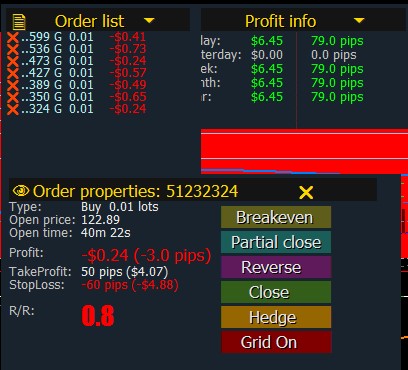Viewport: 408px width, 370px height.
Task: Click the profit value -$0.24 (-3.0 pips)
Action: point(146,256)
